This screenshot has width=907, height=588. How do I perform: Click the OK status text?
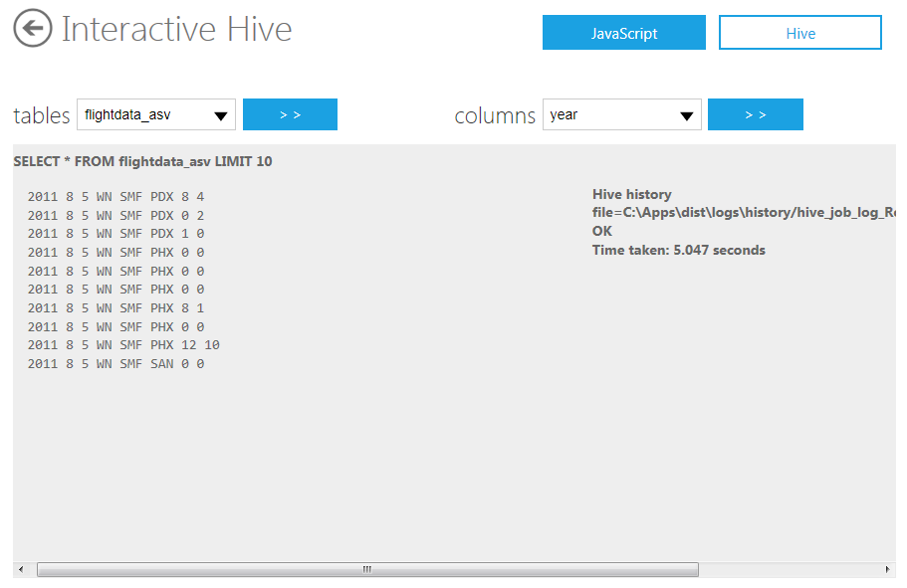(602, 231)
